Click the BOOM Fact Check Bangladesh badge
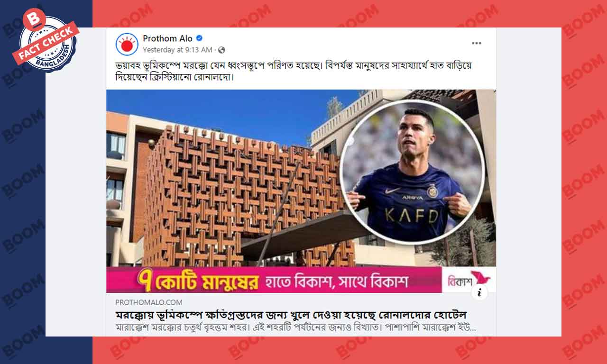Screen dimensions: 607x364 tap(46, 41)
